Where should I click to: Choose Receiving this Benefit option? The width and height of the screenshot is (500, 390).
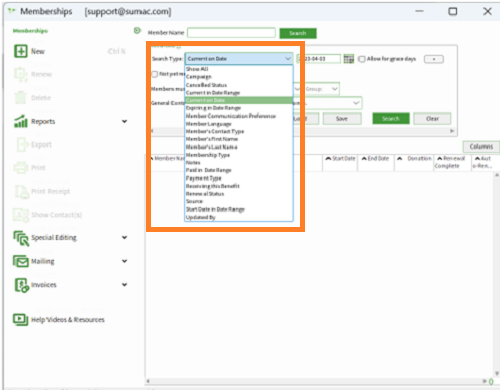239,186
